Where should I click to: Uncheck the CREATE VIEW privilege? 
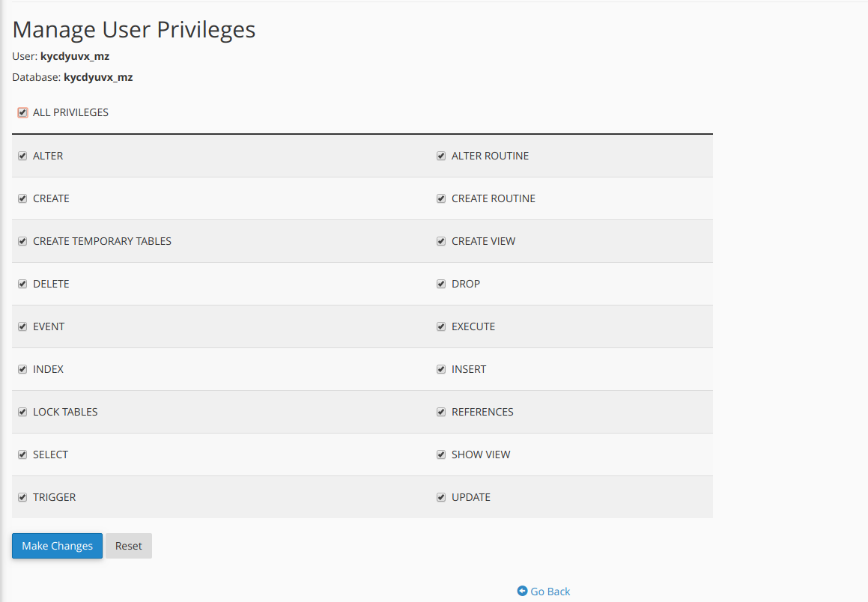pyautogui.click(x=441, y=241)
